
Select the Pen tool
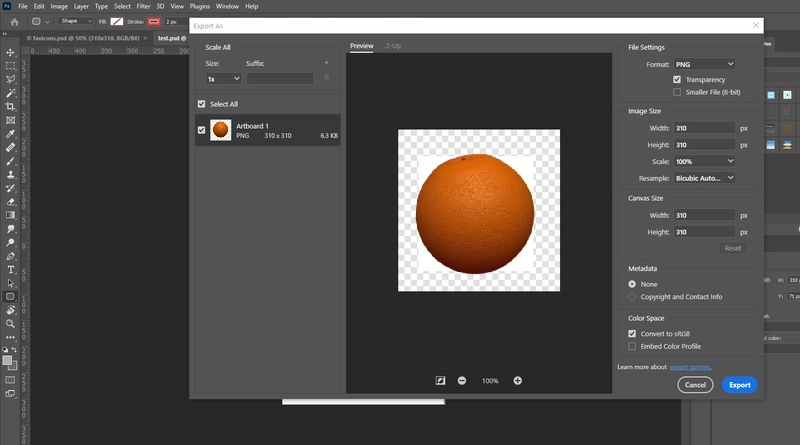tap(10, 256)
